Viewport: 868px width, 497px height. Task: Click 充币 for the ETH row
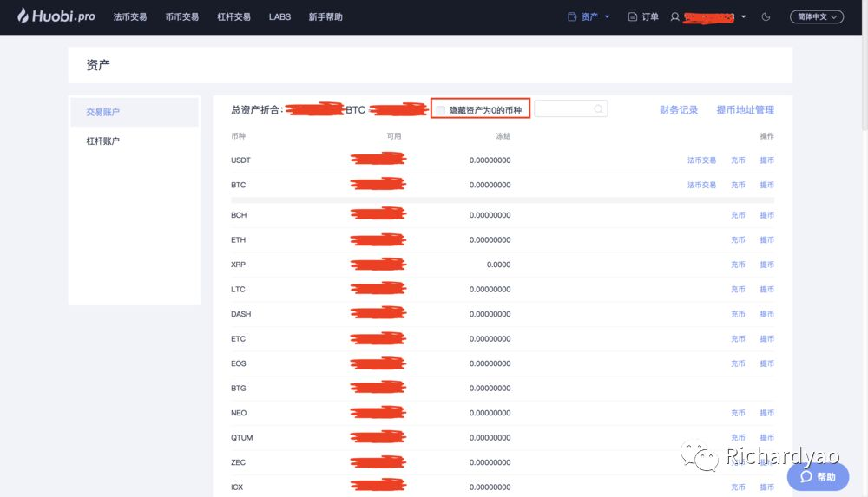tap(738, 240)
